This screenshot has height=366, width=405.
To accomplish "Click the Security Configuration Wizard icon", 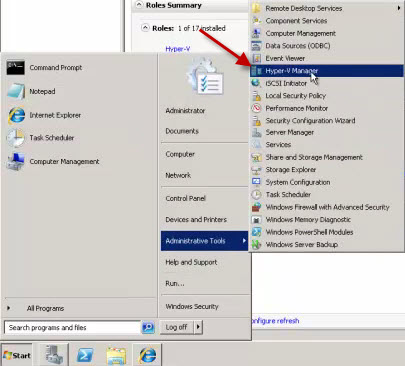I will (x=256, y=120).
